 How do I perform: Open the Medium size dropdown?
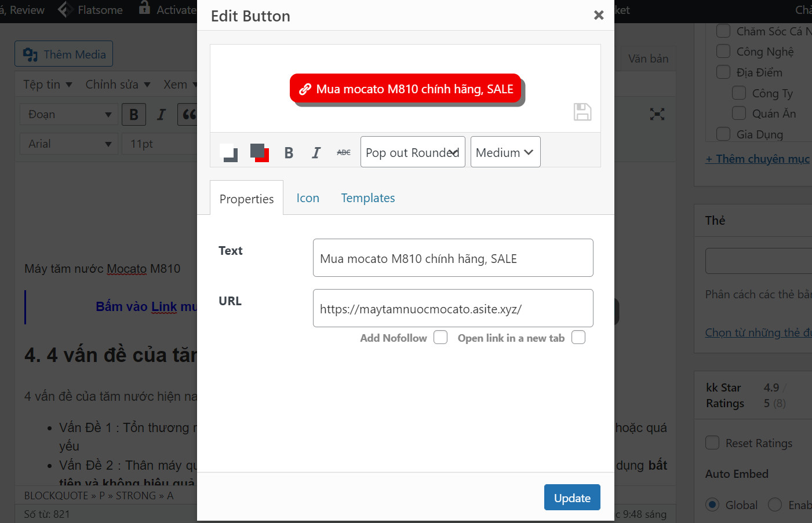505,152
